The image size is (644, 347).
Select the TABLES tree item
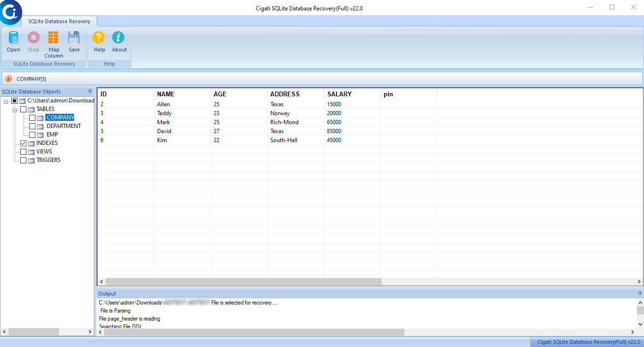[45, 109]
